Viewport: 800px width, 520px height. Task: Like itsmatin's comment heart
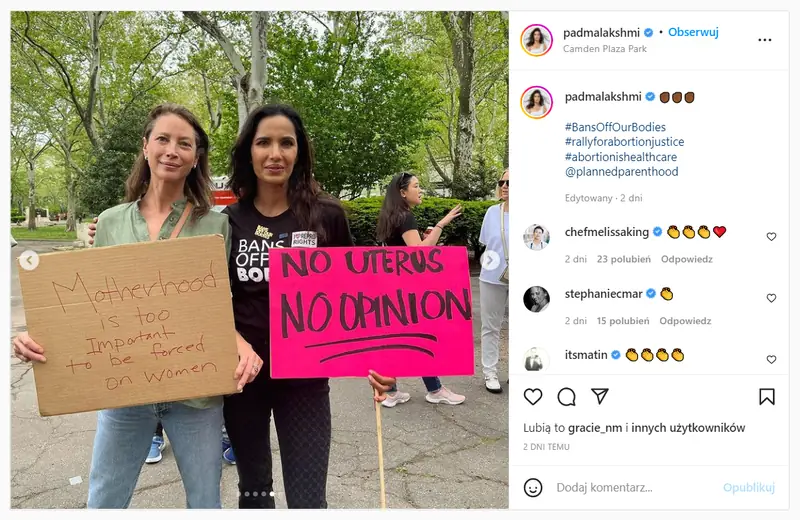pyautogui.click(x=771, y=359)
